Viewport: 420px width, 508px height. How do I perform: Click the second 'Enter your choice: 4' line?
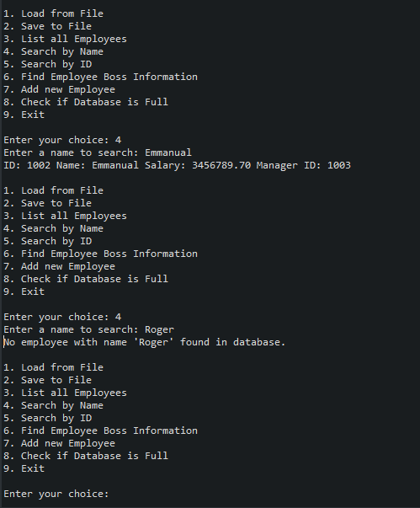62,317
